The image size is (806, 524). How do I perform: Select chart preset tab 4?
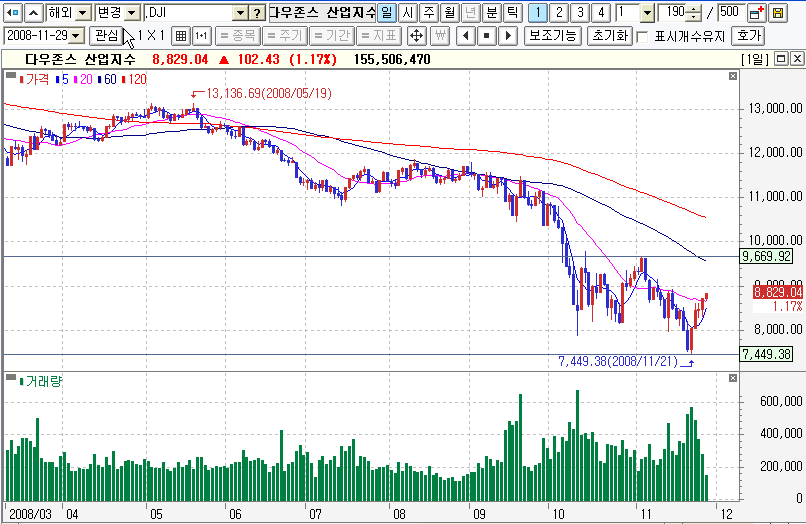click(x=600, y=13)
